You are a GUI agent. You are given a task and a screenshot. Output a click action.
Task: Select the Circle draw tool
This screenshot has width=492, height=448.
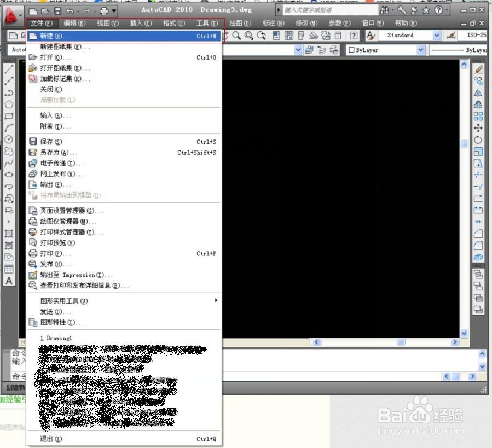click(x=9, y=139)
